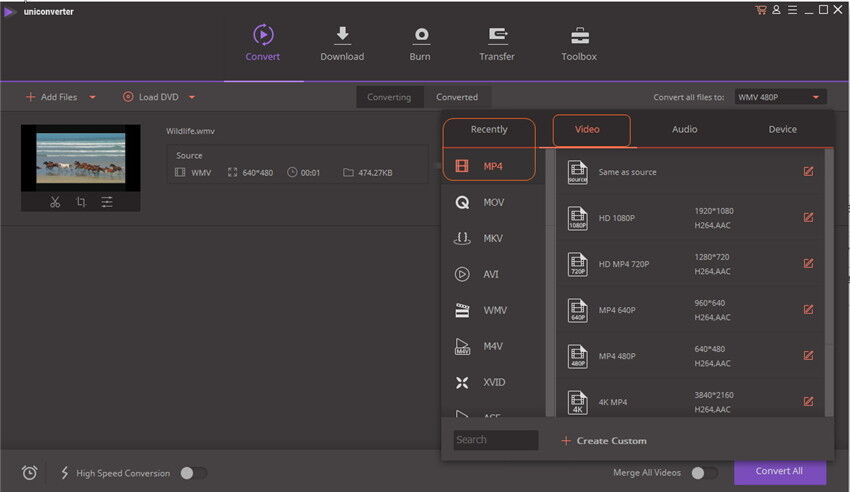Open the Device tab
Image resolution: width=850 pixels, height=492 pixels.
(x=782, y=130)
